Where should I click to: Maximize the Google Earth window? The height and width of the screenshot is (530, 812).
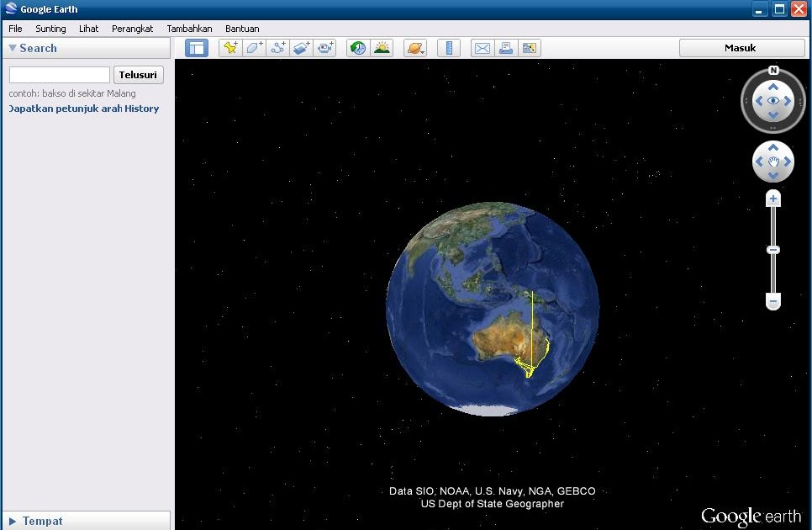tap(779, 9)
